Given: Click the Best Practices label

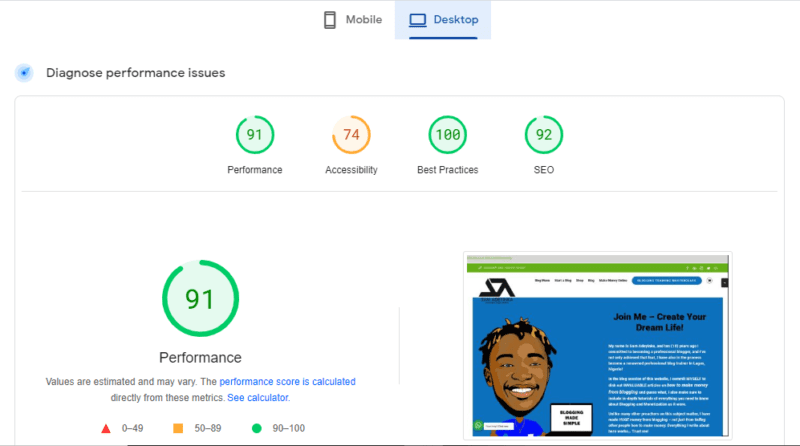Looking at the screenshot, I should click(x=447, y=170).
